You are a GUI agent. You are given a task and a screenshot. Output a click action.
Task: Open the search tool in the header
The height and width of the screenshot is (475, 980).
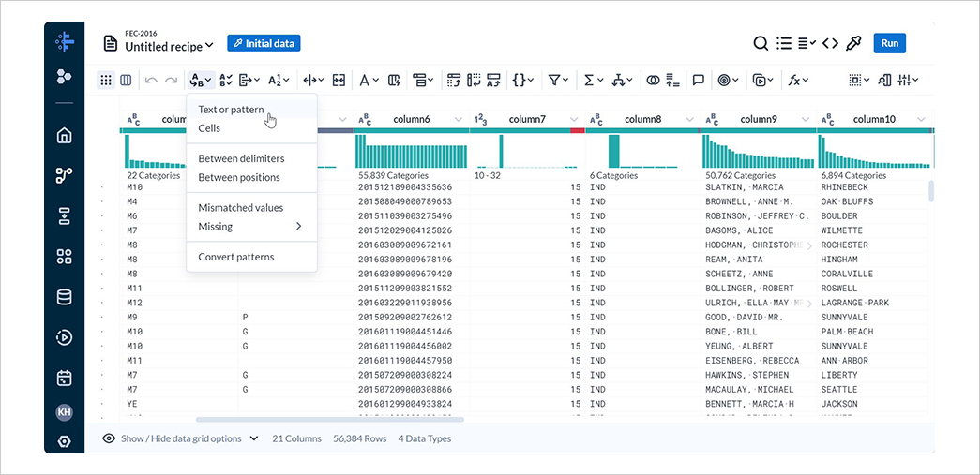[x=760, y=43]
